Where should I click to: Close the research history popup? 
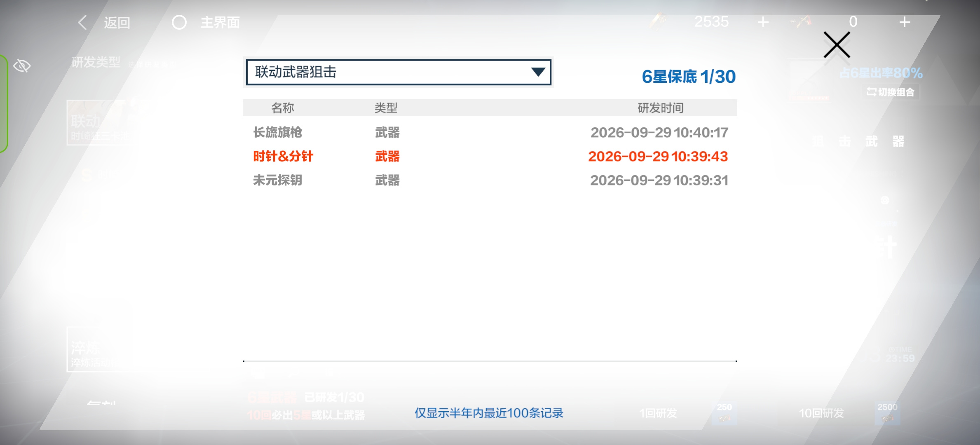(x=837, y=44)
